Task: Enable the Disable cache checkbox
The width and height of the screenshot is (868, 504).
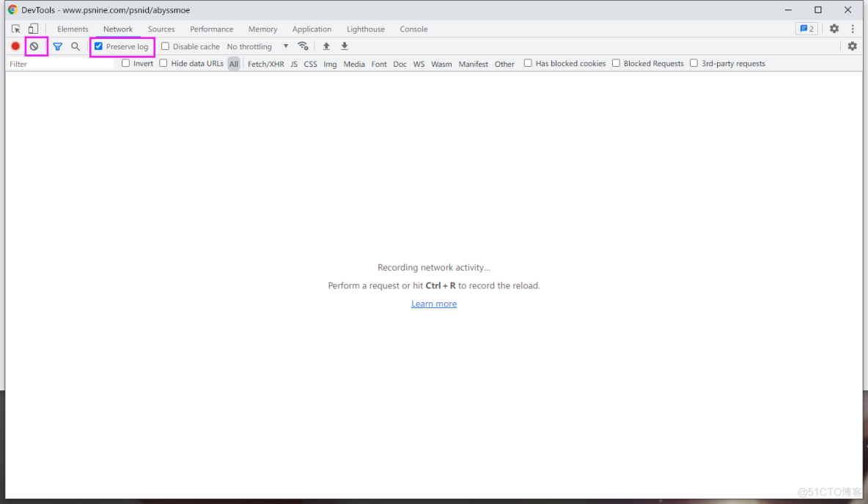Action: pos(166,46)
